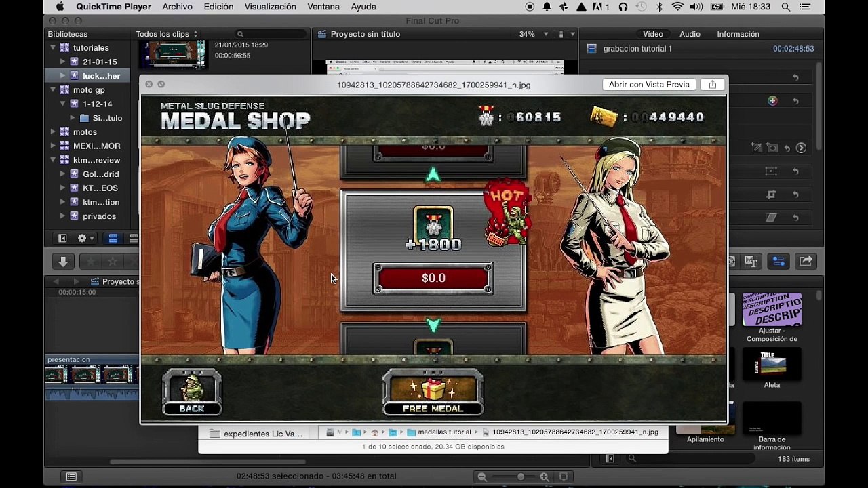
Task: Open the Ventana menu
Action: pos(323,7)
